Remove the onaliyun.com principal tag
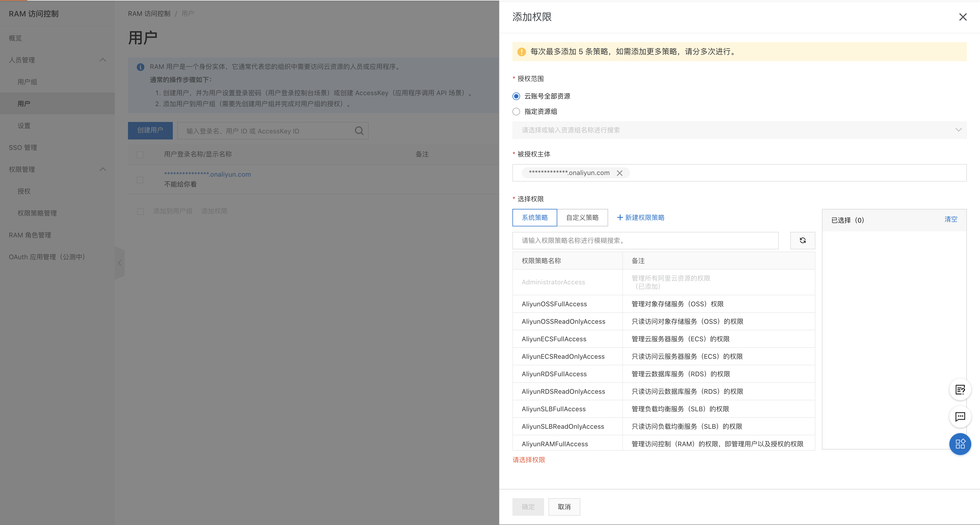Screen dimensions: 980x525 [619, 173]
